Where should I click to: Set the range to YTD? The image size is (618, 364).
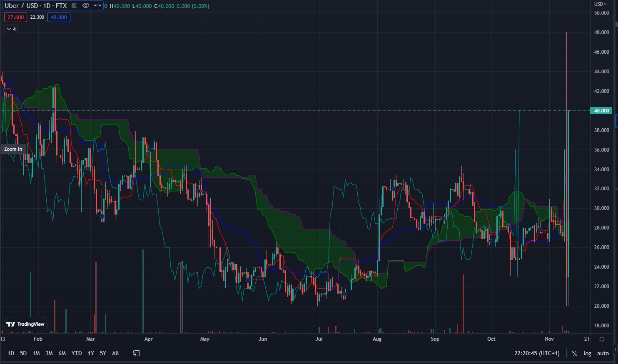tap(77, 353)
